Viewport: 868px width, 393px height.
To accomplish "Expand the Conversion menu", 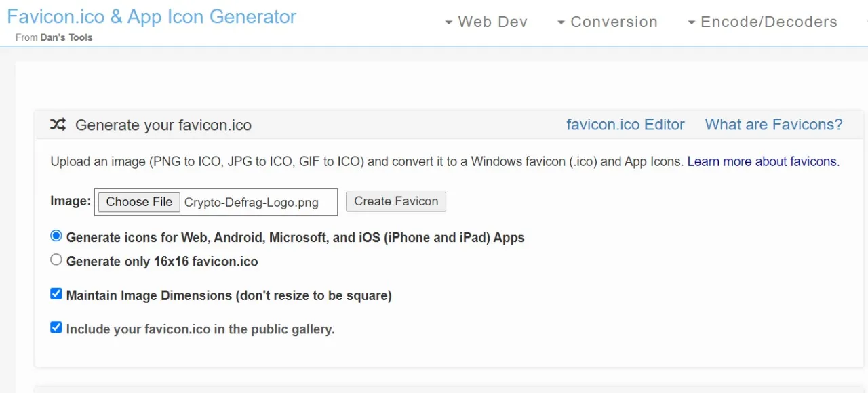I will tap(607, 22).
